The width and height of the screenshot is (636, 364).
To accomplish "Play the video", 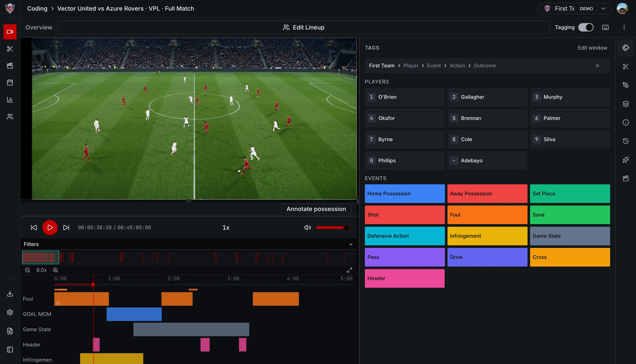I will pos(50,228).
